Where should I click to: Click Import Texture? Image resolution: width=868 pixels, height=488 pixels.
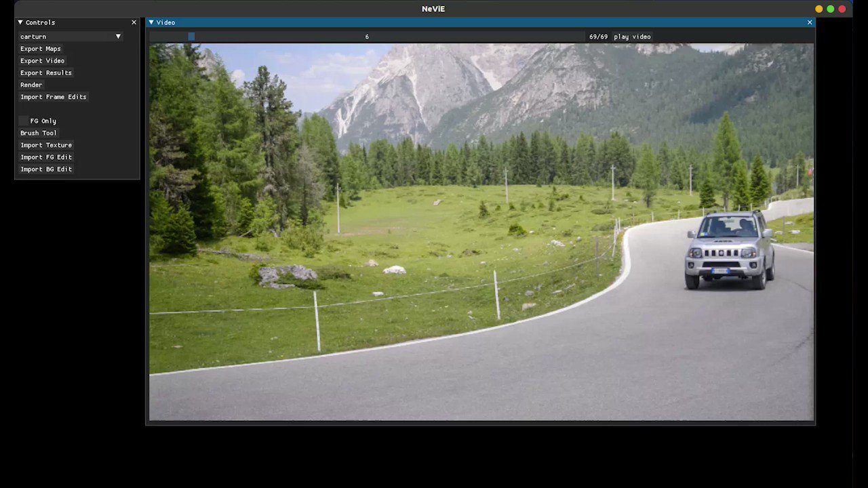(46, 145)
